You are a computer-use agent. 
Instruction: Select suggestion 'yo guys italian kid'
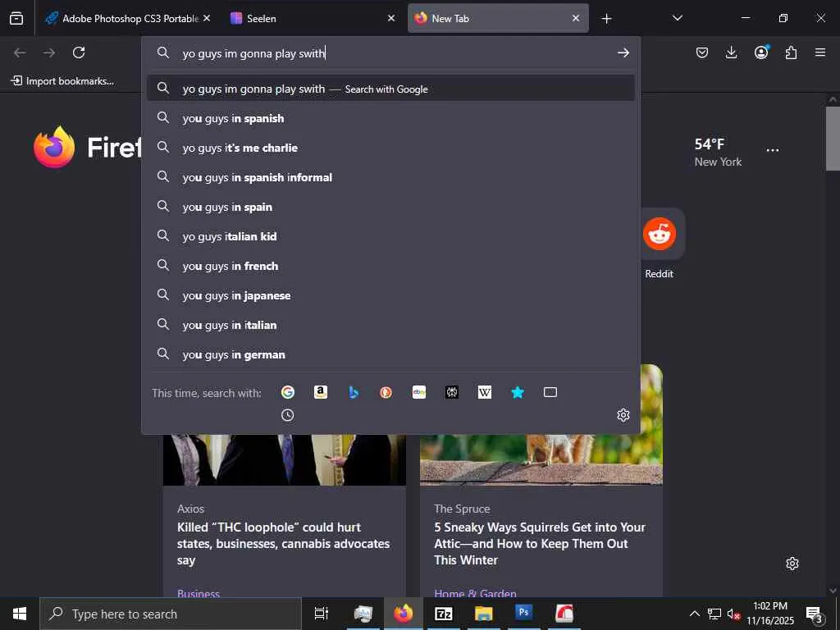point(390,236)
